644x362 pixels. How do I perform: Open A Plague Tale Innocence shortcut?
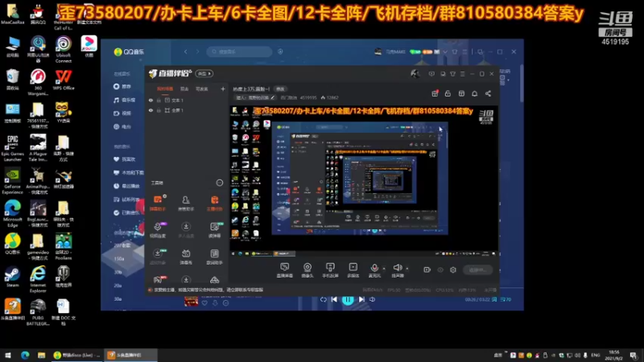[x=38, y=148]
